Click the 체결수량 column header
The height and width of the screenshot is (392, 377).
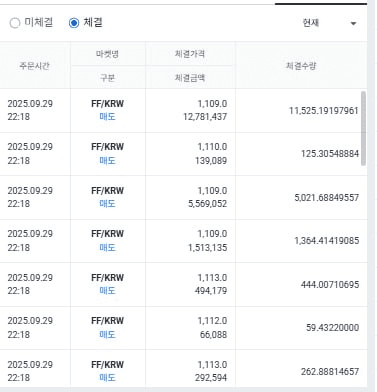[x=301, y=66]
